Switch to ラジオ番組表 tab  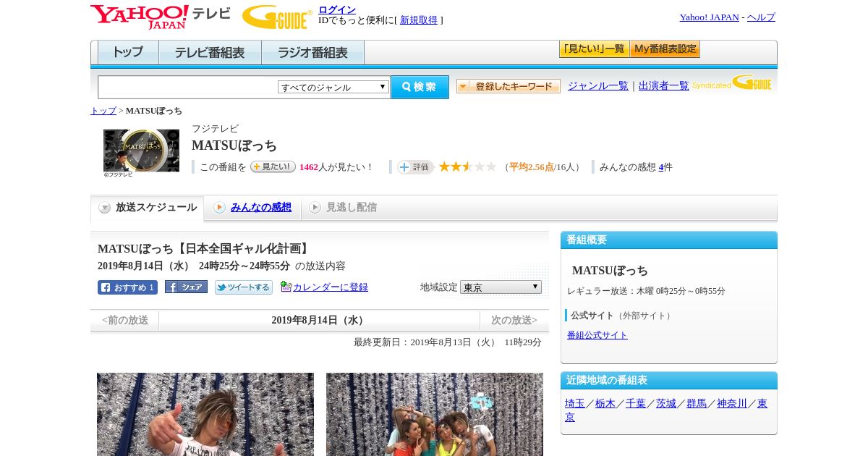(x=312, y=53)
